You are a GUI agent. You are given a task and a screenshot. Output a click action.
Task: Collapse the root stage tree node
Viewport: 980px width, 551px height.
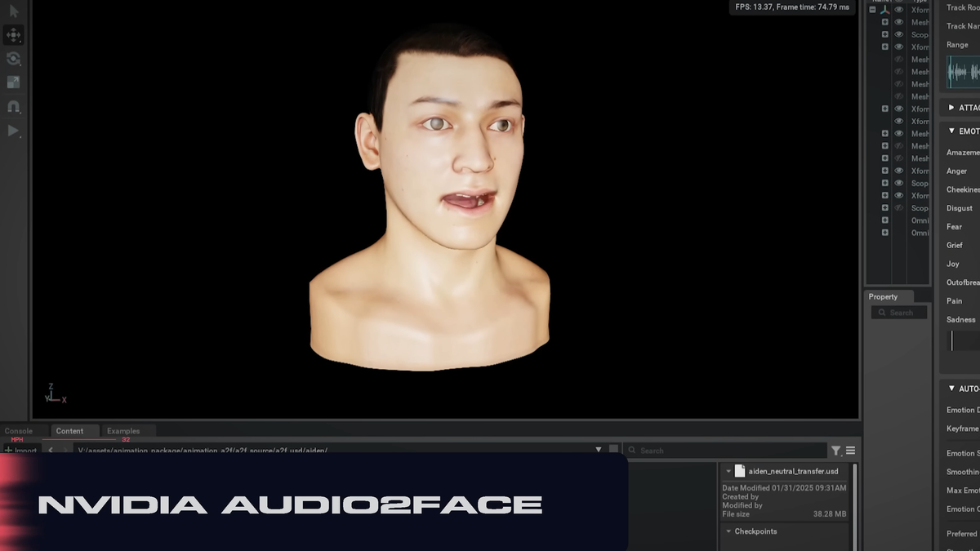pos(873,10)
